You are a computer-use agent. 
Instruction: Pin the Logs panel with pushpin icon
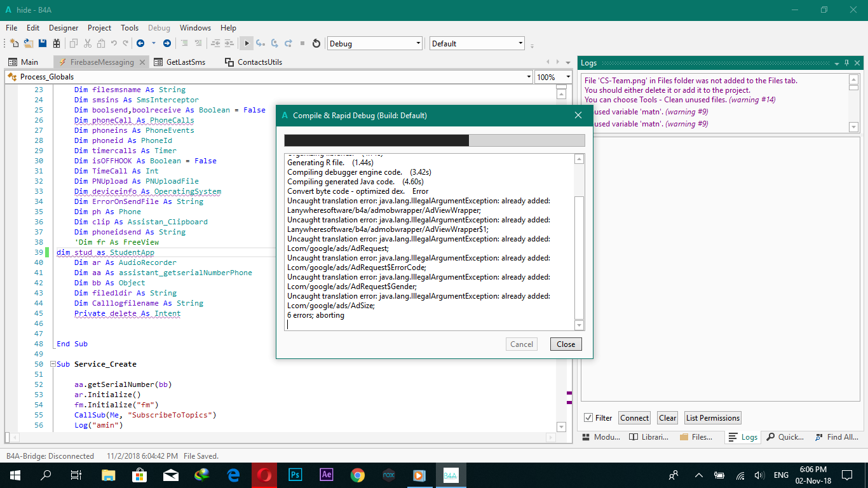click(846, 63)
